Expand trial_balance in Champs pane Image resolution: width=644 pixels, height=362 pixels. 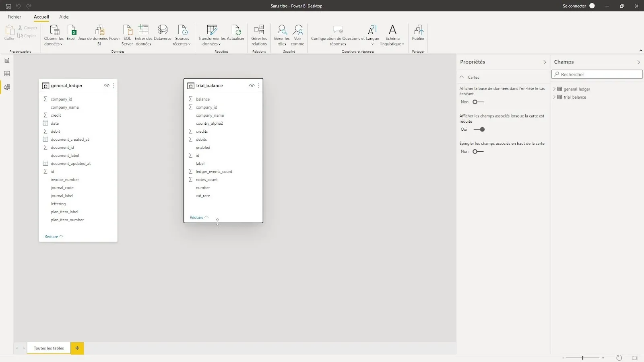click(554, 97)
